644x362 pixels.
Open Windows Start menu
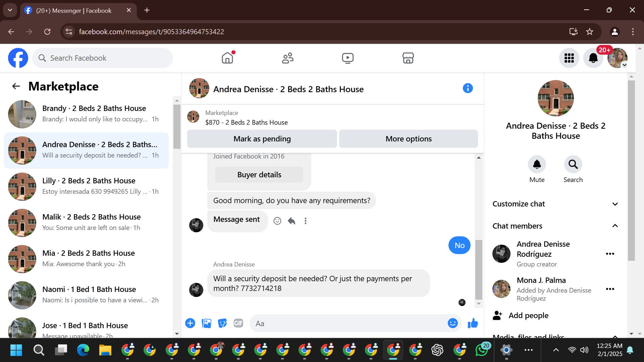[x=16, y=350]
